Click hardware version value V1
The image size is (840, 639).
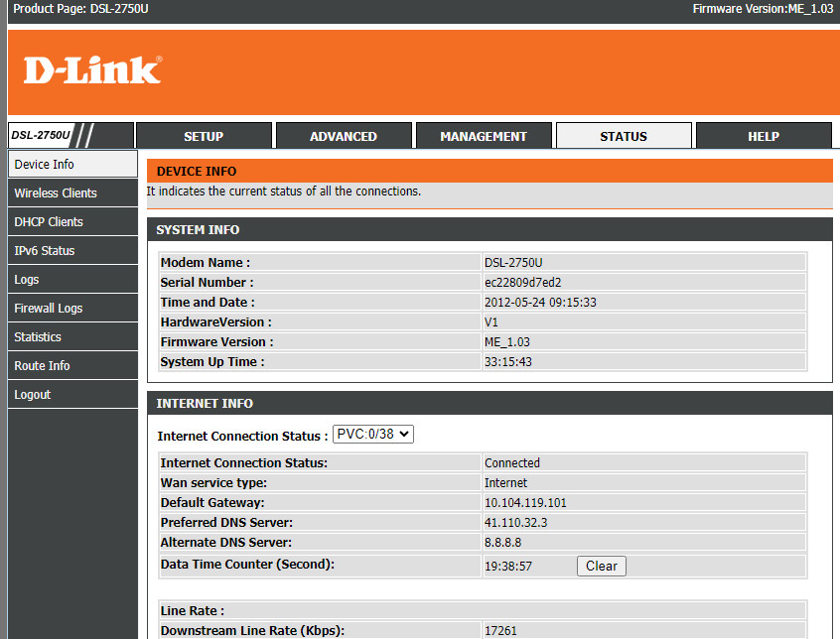click(490, 321)
